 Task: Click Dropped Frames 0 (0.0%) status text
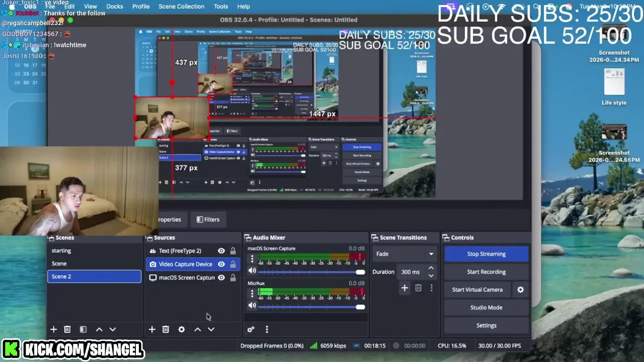click(272, 345)
